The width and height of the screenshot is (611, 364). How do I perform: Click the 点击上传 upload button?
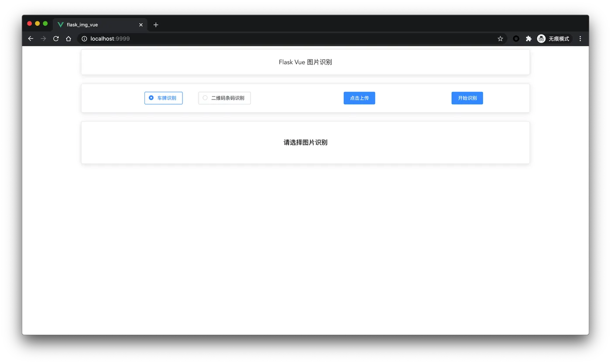(359, 98)
